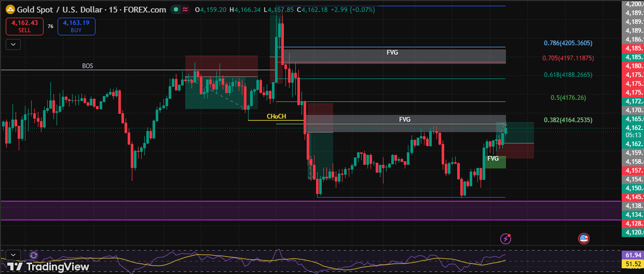Click the blue BUY 4,163.19 button
The height and width of the screenshot is (274, 644).
point(76,26)
